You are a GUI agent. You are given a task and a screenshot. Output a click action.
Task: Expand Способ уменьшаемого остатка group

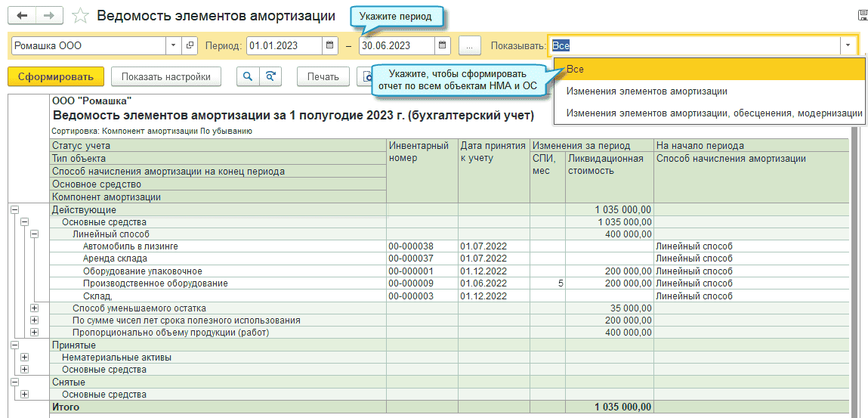[34, 308]
